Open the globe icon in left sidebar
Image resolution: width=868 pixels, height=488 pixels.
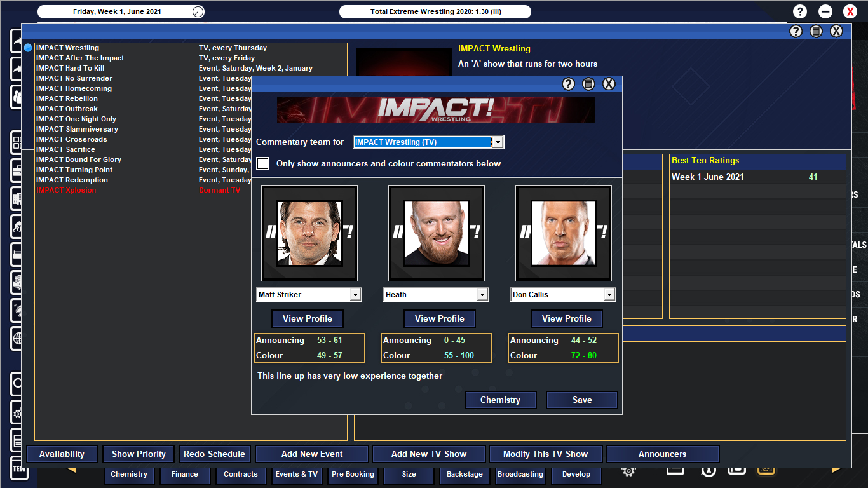click(x=17, y=337)
